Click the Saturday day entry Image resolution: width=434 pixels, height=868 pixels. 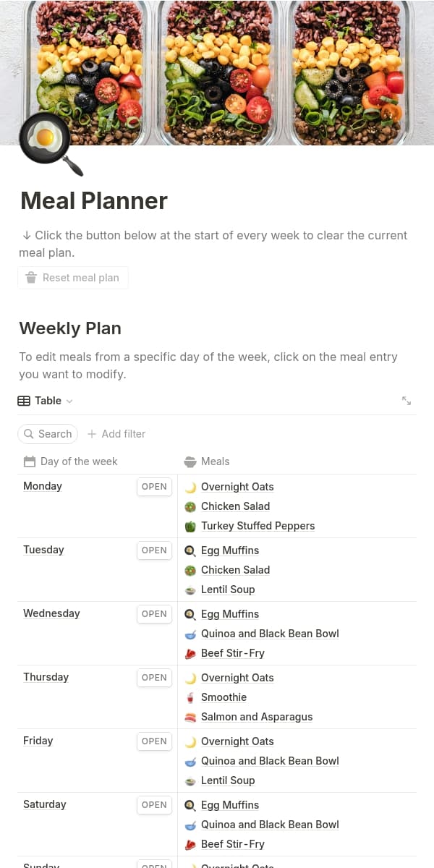[x=45, y=804]
